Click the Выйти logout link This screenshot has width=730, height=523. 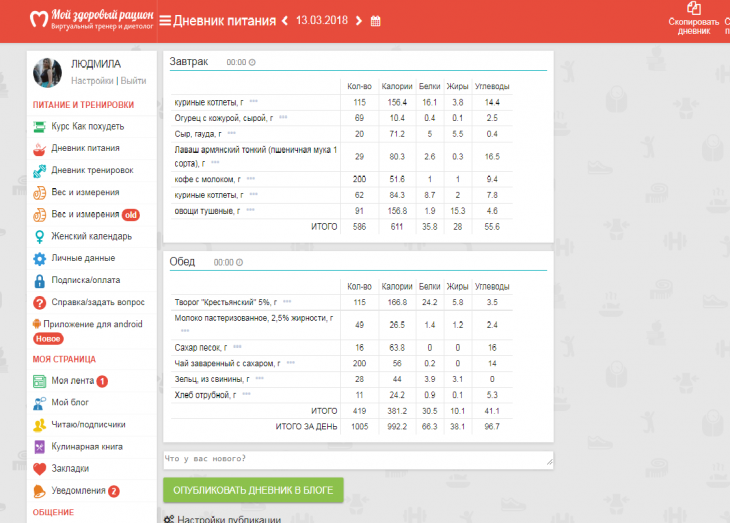coord(134,80)
